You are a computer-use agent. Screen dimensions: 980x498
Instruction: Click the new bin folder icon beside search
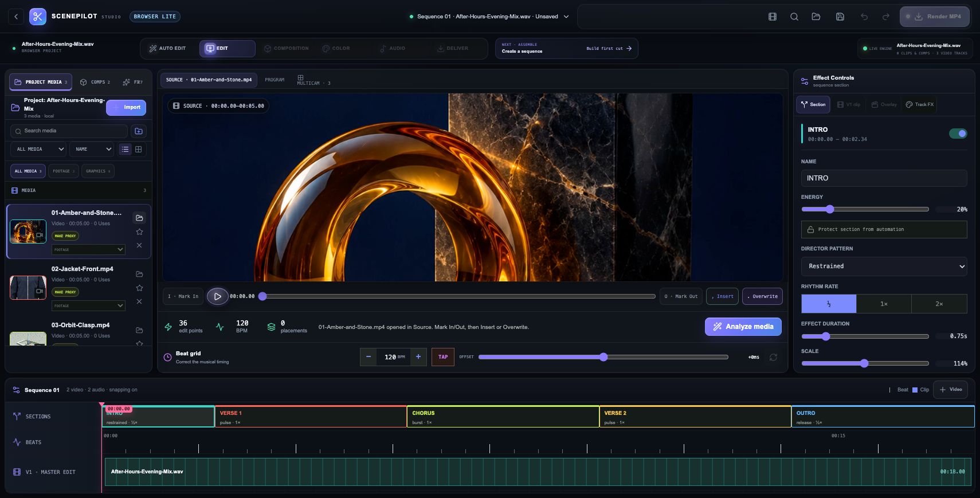pos(139,131)
